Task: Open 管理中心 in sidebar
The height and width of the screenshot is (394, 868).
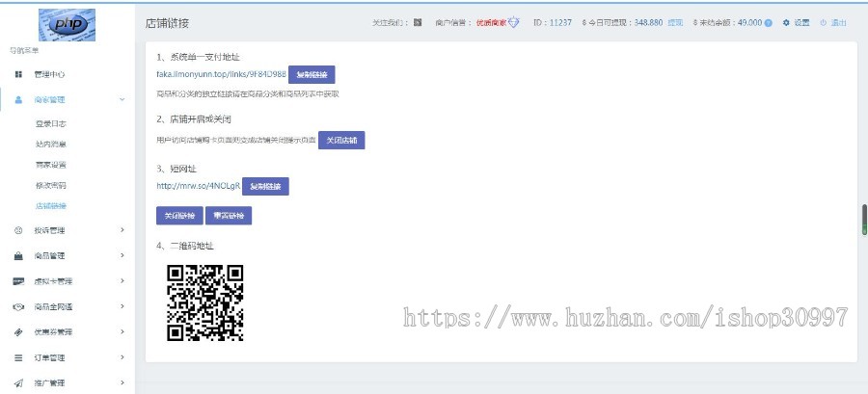Action: pos(49,74)
